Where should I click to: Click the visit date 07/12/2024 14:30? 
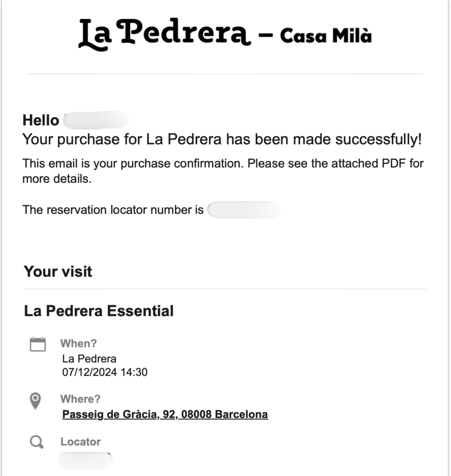tap(105, 372)
